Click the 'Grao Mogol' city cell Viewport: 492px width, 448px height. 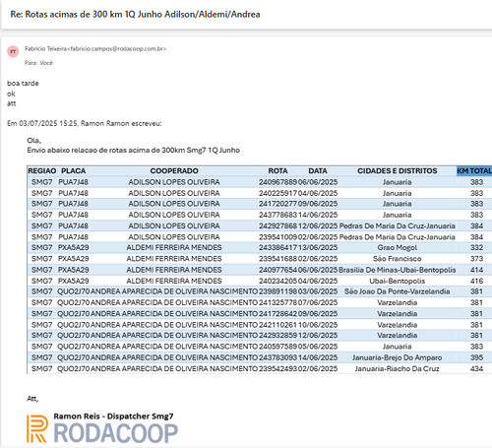[x=398, y=248]
